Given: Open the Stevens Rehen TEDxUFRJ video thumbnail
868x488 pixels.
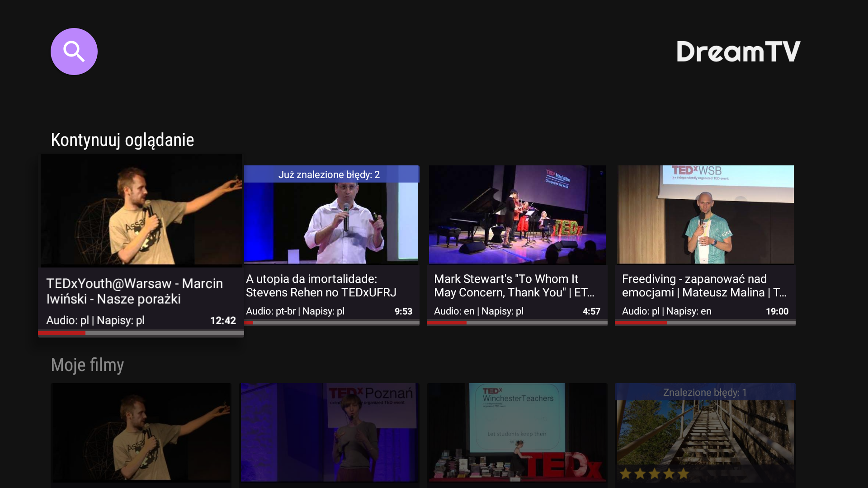Looking at the screenshot, I should tap(331, 223).
